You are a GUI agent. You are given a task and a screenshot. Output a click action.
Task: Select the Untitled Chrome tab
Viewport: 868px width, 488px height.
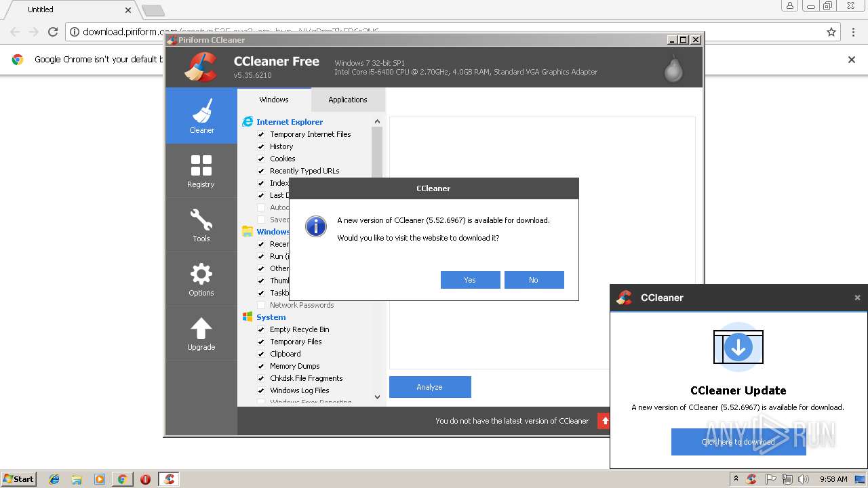(x=69, y=9)
